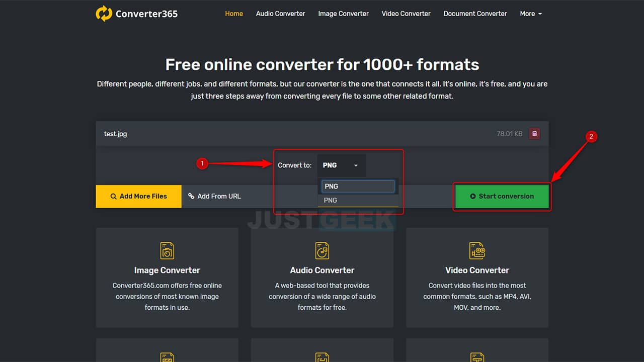Open Audio Converter in the top navigation
The image size is (644, 362).
280,14
